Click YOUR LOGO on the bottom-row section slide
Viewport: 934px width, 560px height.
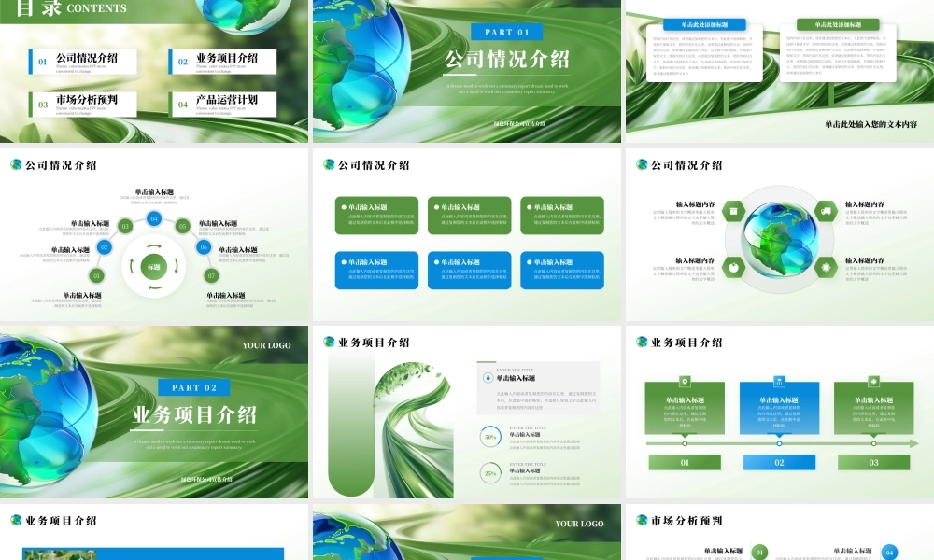pos(579,524)
